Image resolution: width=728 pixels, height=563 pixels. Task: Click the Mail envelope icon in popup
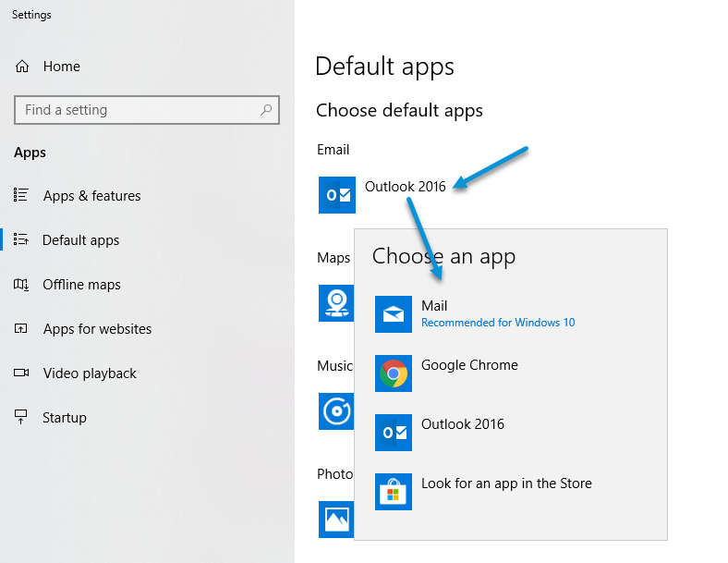coord(394,314)
